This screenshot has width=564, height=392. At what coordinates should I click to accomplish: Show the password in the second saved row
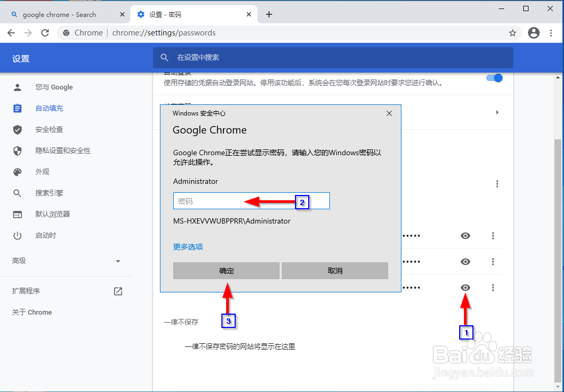pyautogui.click(x=465, y=262)
